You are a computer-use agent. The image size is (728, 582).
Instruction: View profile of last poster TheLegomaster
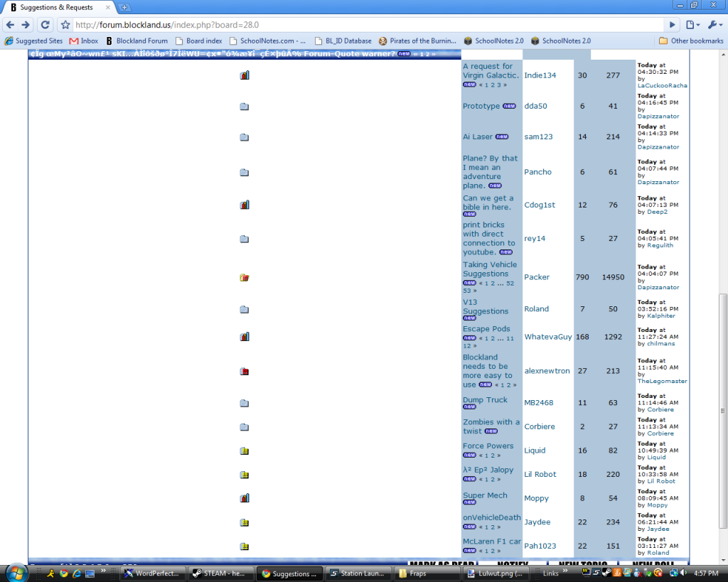(x=662, y=381)
